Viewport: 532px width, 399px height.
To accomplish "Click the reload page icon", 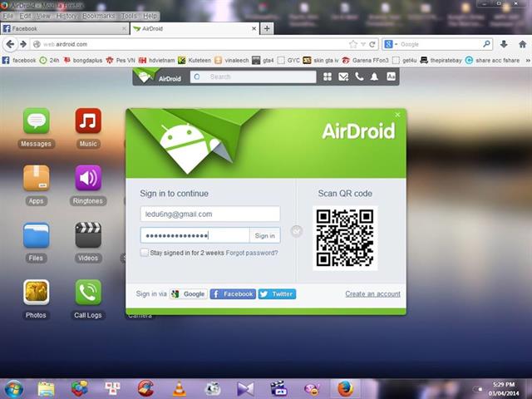I will 372,44.
